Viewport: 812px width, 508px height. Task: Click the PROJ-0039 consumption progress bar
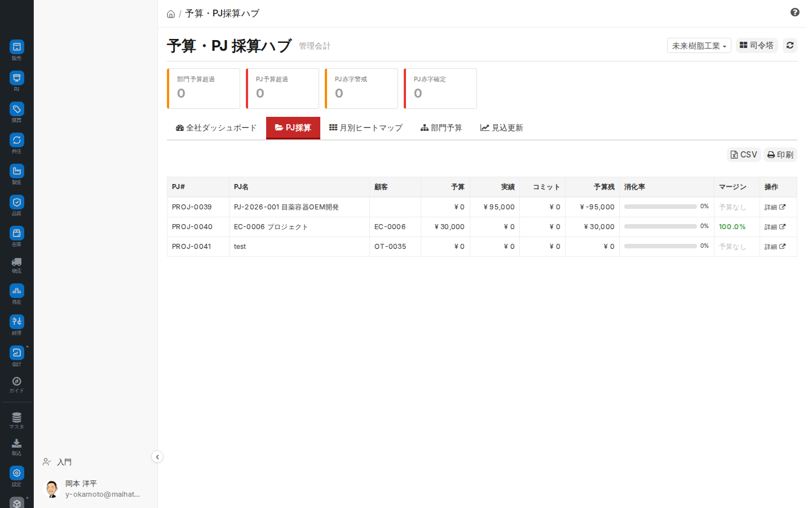point(660,207)
